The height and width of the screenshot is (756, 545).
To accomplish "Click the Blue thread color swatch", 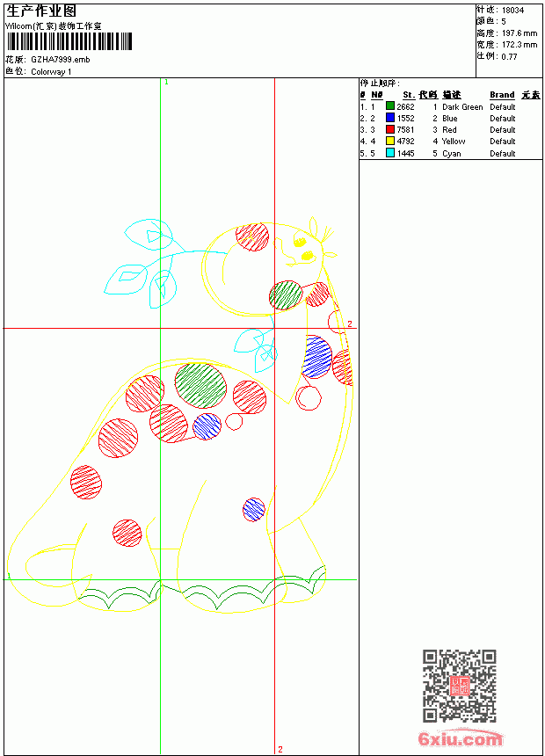I will coord(390,118).
